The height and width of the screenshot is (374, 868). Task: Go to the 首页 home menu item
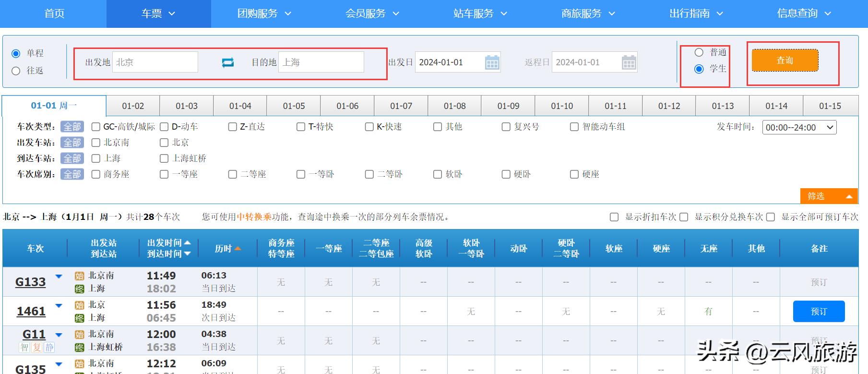pyautogui.click(x=54, y=13)
